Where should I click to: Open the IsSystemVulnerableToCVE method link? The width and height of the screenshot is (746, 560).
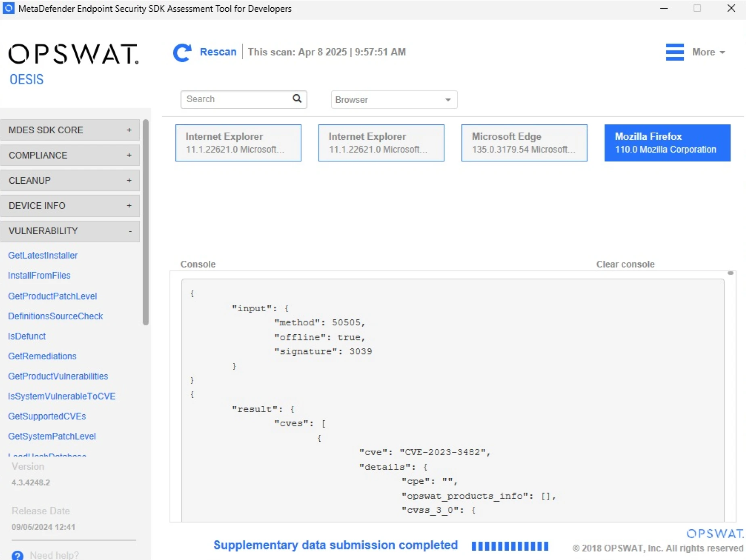tap(62, 396)
